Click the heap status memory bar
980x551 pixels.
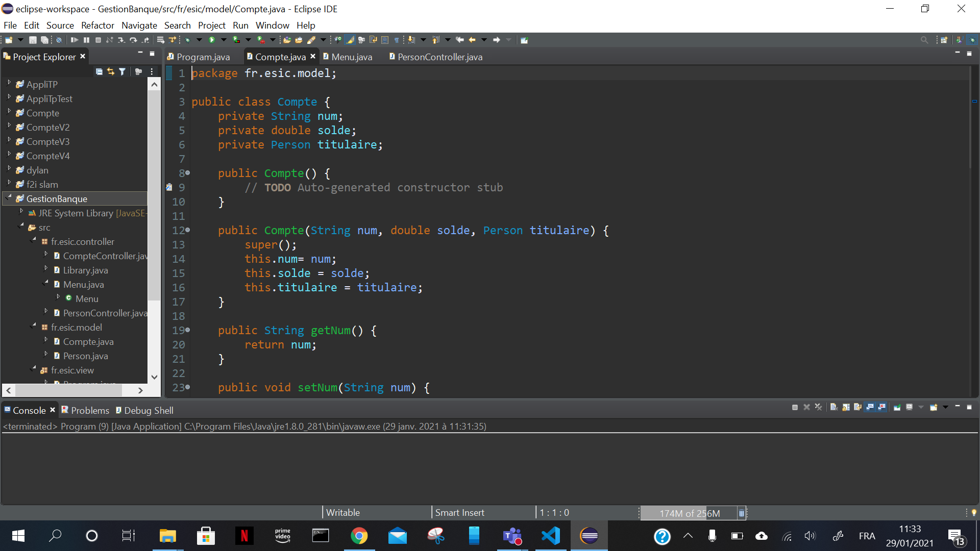689,513
